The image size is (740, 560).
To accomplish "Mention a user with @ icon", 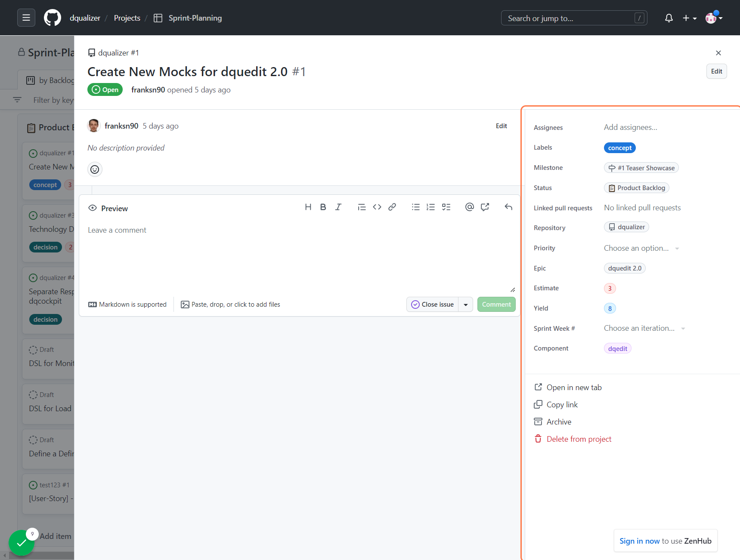I will (469, 207).
